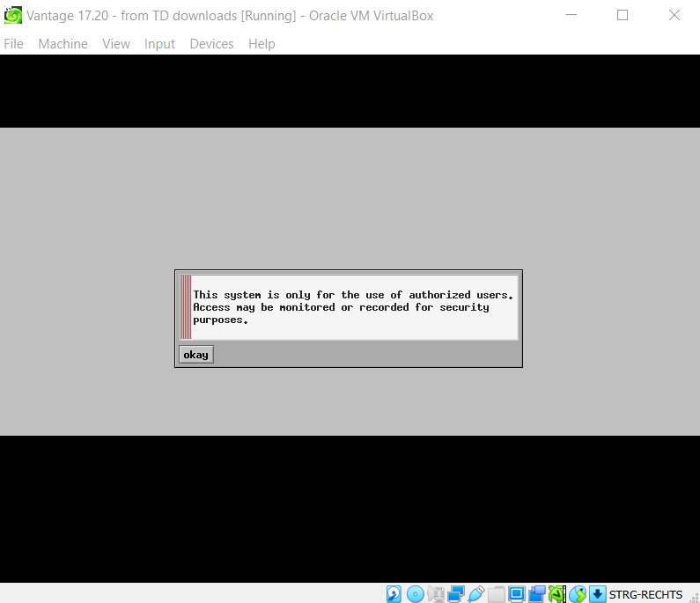The height and width of the screenshot is (603, 700).
Task: Click the keyboard capture arrow icon
Action: coord(597,594)
